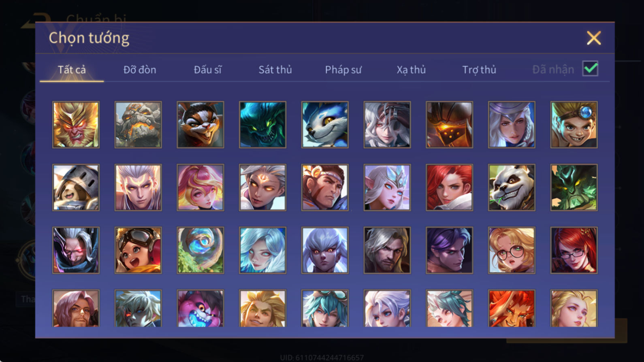Screen dimensions: 644x362
Task: Select the girl with aviator goggles portrait
Action: tap(138, 250)
